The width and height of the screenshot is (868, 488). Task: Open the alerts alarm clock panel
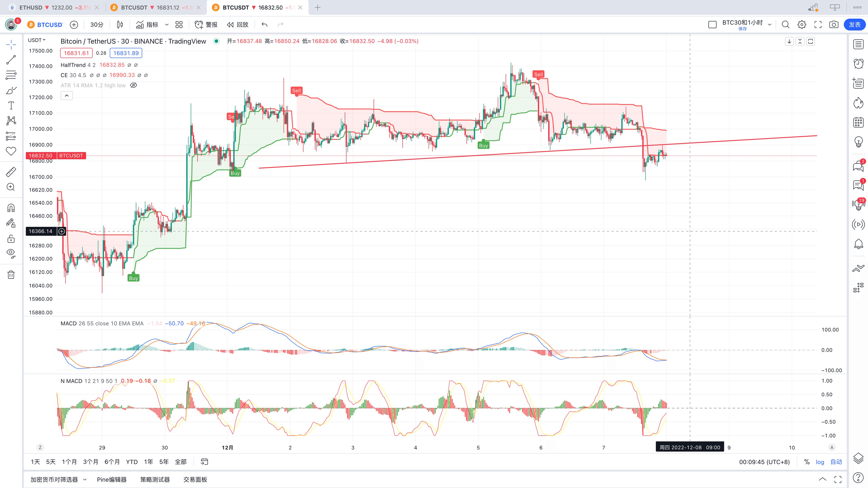(x=858, y=64)
